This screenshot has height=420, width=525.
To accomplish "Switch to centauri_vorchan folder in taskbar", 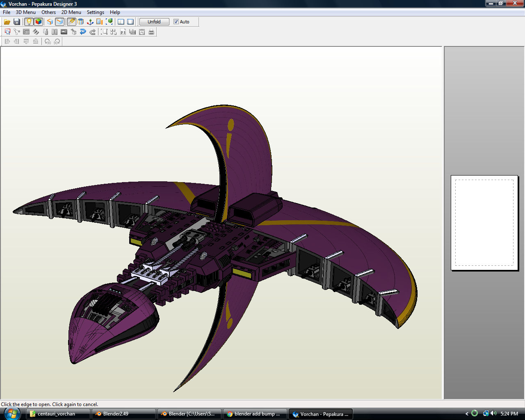I will 58,414.
